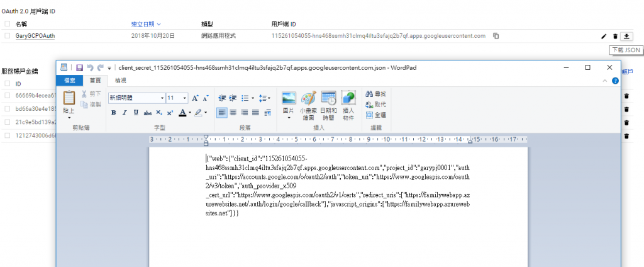This screenshot has height=267, width=644.
Task: Open the bullet list style dropdown
Action: pos(252,98)
